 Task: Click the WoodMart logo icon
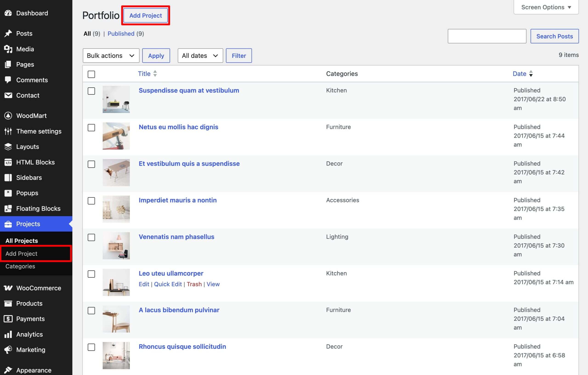(x=8, y=116)
